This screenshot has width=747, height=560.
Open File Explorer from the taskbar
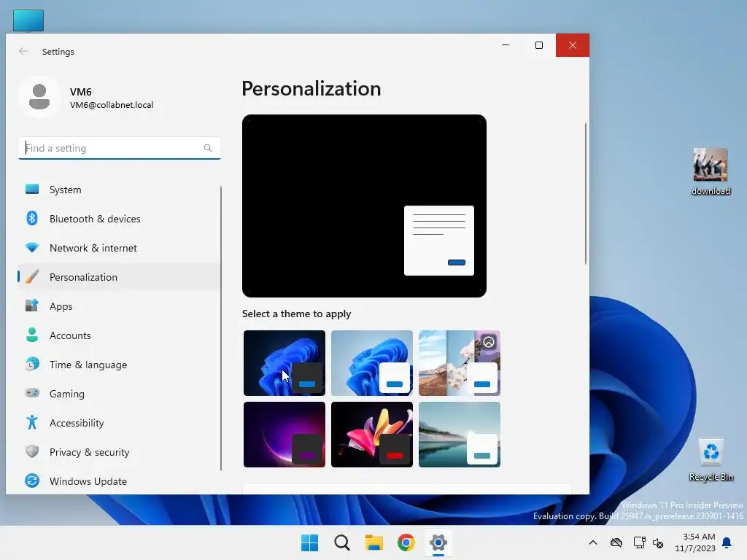pos(374,542)
